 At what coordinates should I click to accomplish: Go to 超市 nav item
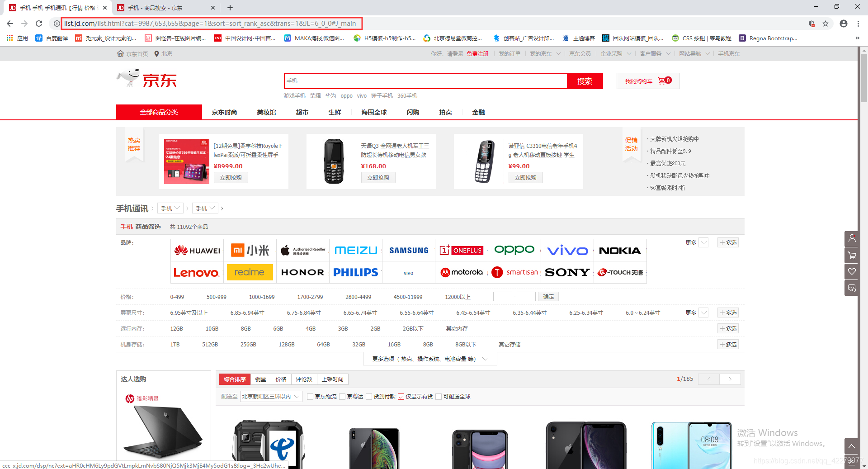pyautogui.click(x=302, y=112)
